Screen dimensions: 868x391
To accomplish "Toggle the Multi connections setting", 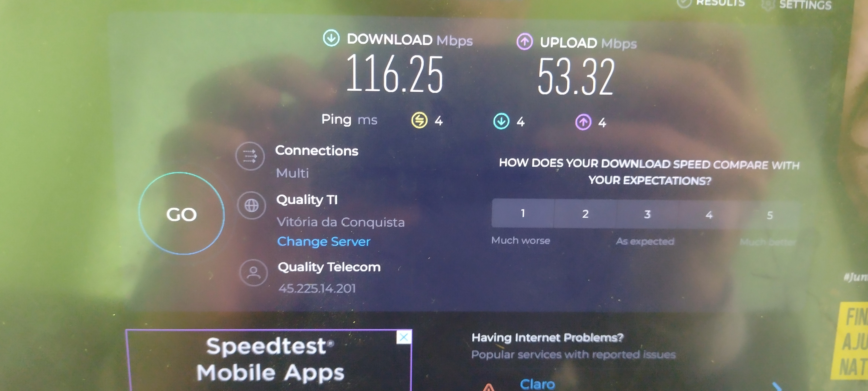I will (292, 173).
